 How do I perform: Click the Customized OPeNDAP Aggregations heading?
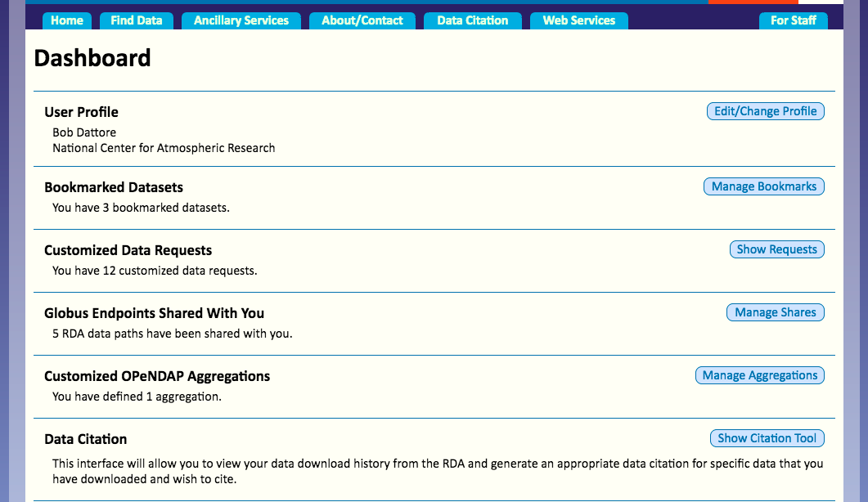157,376
